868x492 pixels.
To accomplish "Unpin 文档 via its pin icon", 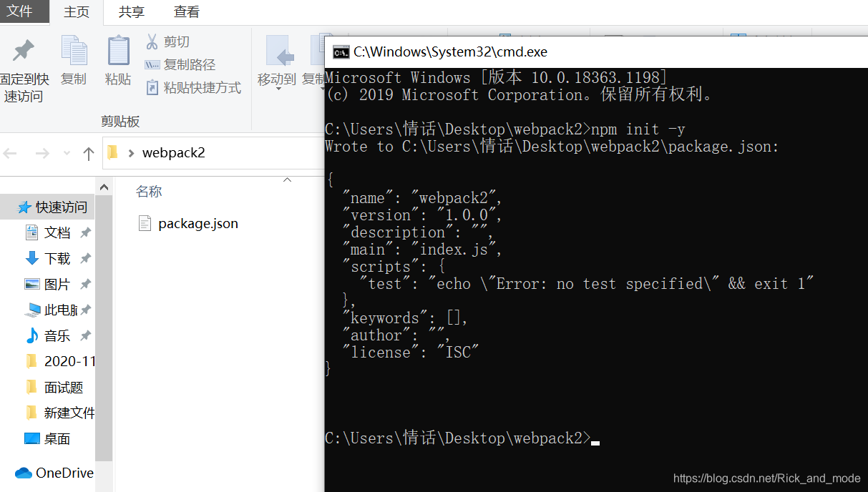I will (x=85, y=232).
